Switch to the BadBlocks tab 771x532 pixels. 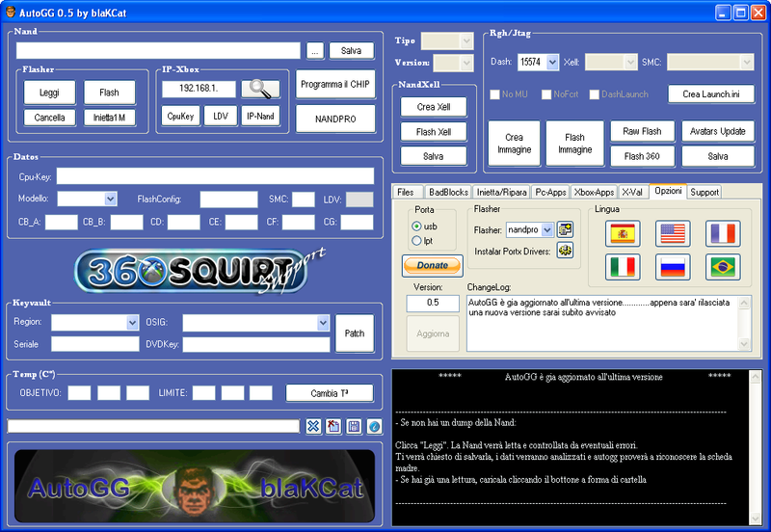click(x=448, y=192)
